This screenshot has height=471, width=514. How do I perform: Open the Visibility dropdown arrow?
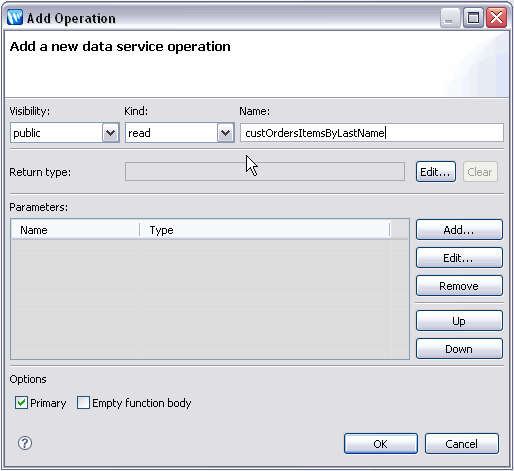(110, 133)
